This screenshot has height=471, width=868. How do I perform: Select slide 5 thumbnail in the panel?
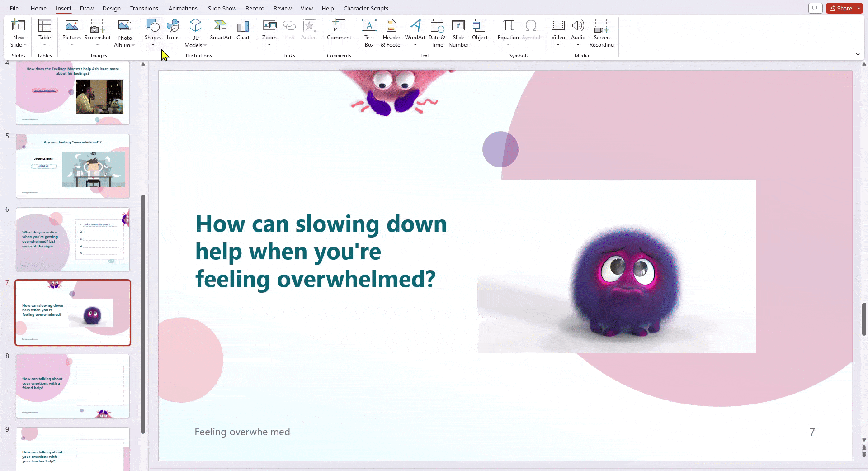tap(72, 166)
